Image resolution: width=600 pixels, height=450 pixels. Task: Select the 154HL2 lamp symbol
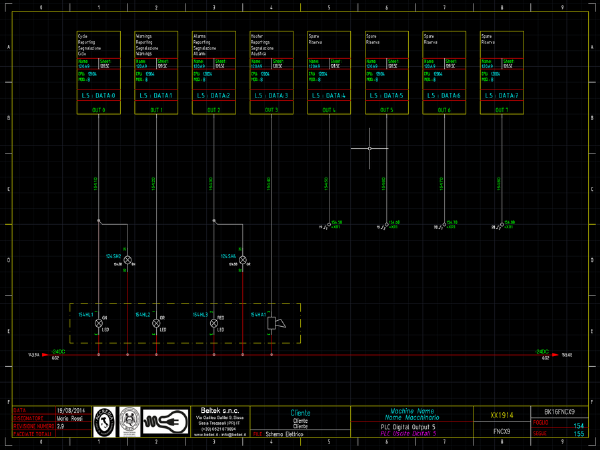(x=156, y=323)
